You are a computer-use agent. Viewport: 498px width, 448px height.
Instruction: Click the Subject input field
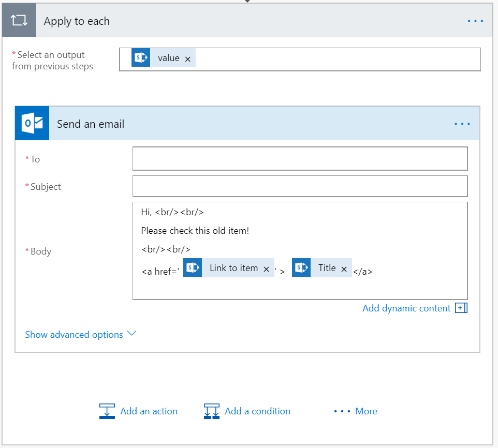tap(300, 186)
